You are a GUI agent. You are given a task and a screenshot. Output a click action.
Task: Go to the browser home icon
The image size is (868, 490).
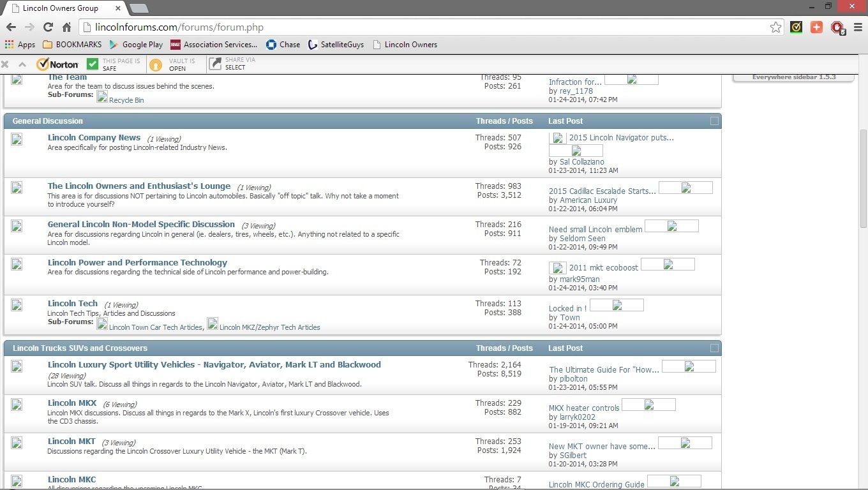click(66, 27)
